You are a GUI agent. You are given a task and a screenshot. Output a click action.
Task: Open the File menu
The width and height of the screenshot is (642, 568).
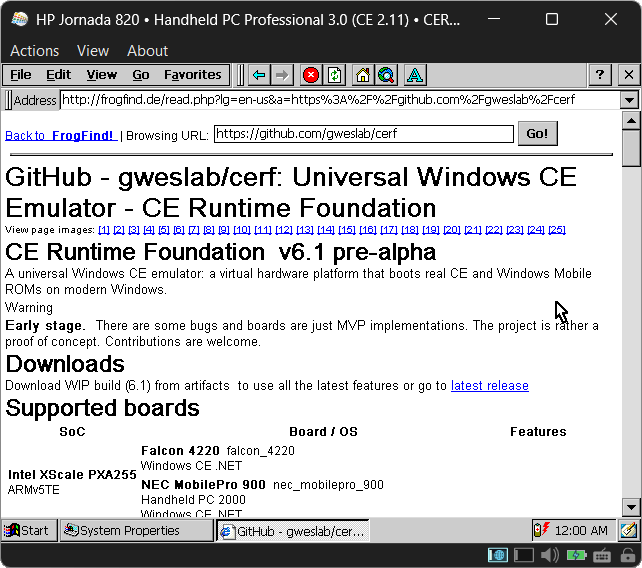click(20, 75)
